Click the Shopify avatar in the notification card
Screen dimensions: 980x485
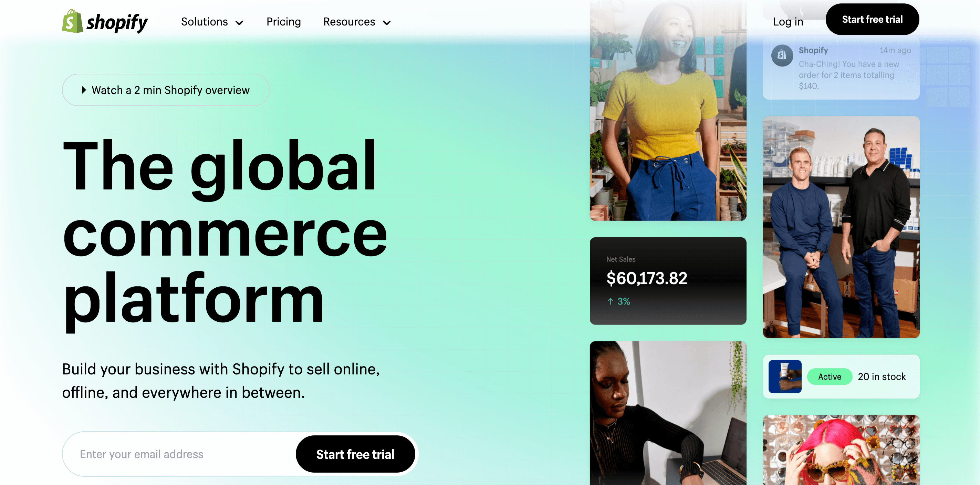coord(782,55)
